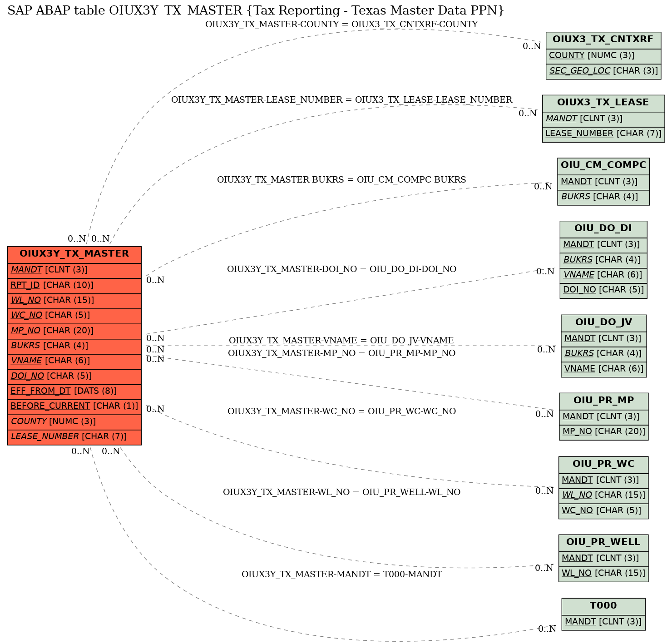Click the DOI_NO relationship label

pos(341,269)
